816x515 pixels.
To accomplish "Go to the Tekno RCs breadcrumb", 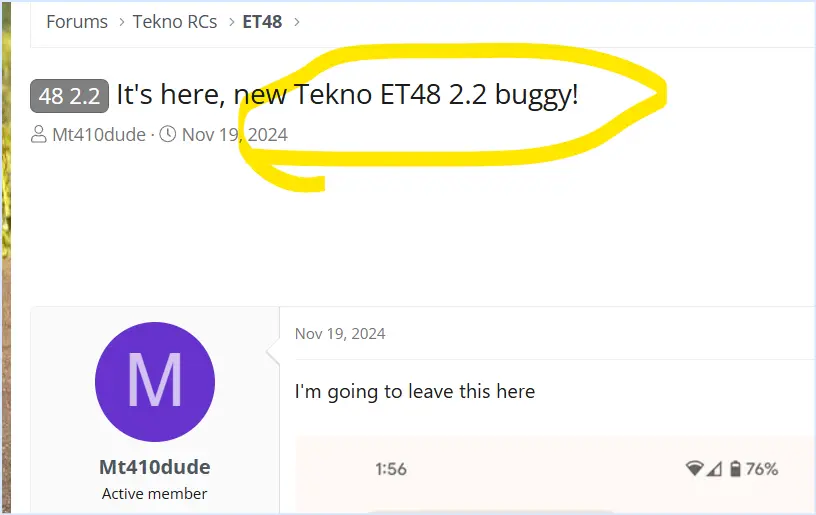I will 175,22.
